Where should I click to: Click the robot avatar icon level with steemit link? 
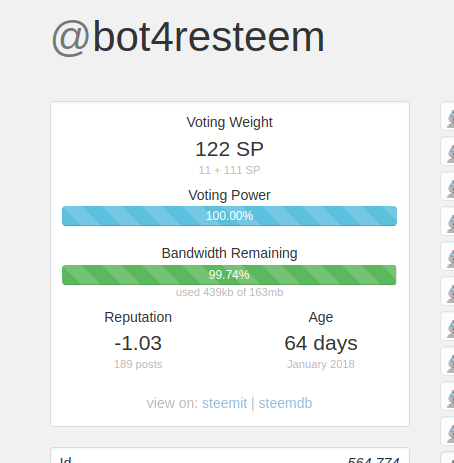450,399
